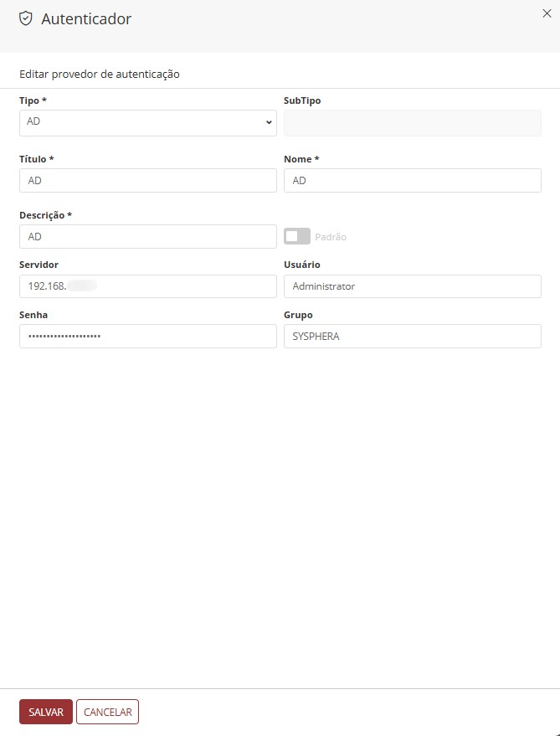The height and width of the screenshot is (736, 560).
Task: Click the Tipo field label
Action: click(33, 100)
